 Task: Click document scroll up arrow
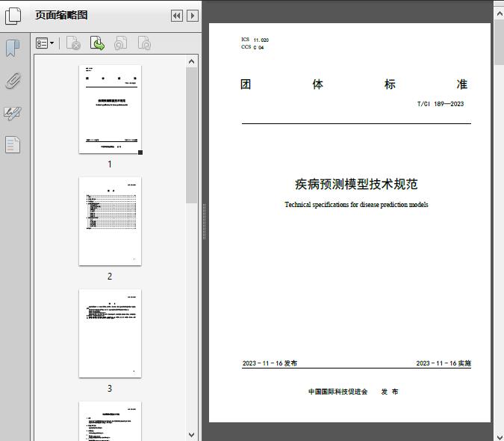(x=500, y=13)
